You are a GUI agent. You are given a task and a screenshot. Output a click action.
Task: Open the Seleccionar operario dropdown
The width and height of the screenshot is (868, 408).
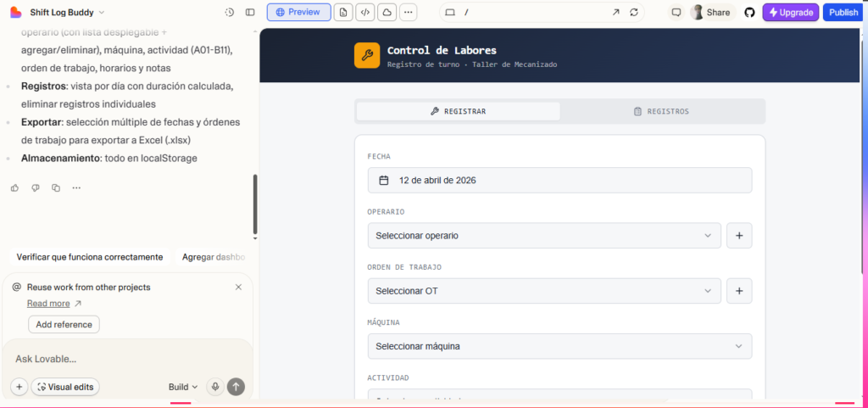544,236
